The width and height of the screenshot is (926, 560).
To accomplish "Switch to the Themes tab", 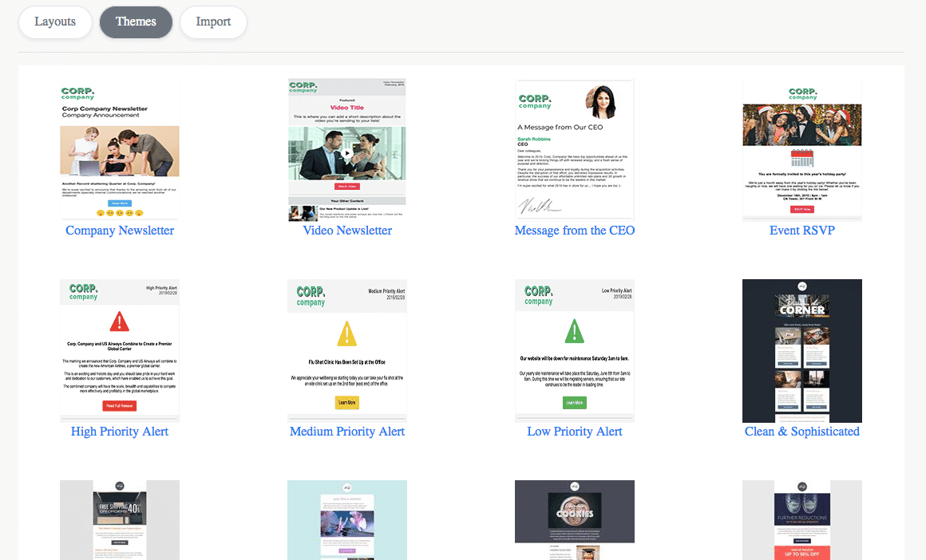I will [x=136, y=22].
